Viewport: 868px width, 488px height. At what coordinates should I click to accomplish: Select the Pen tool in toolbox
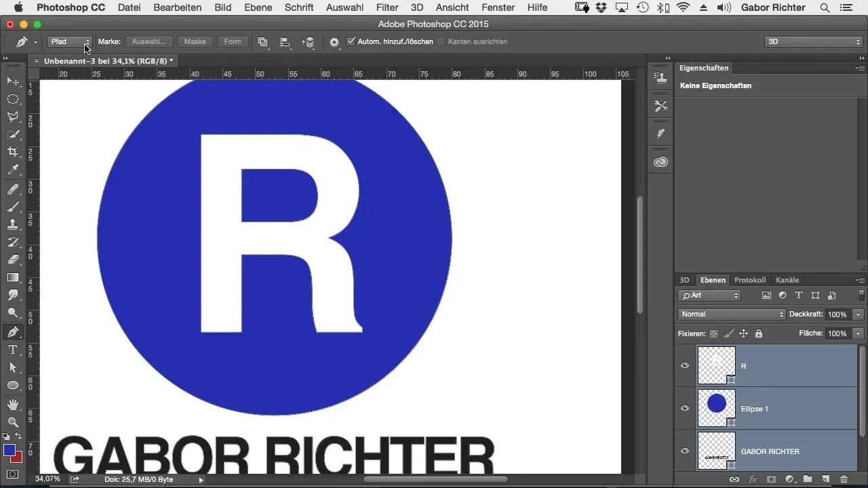pos(13,332)
